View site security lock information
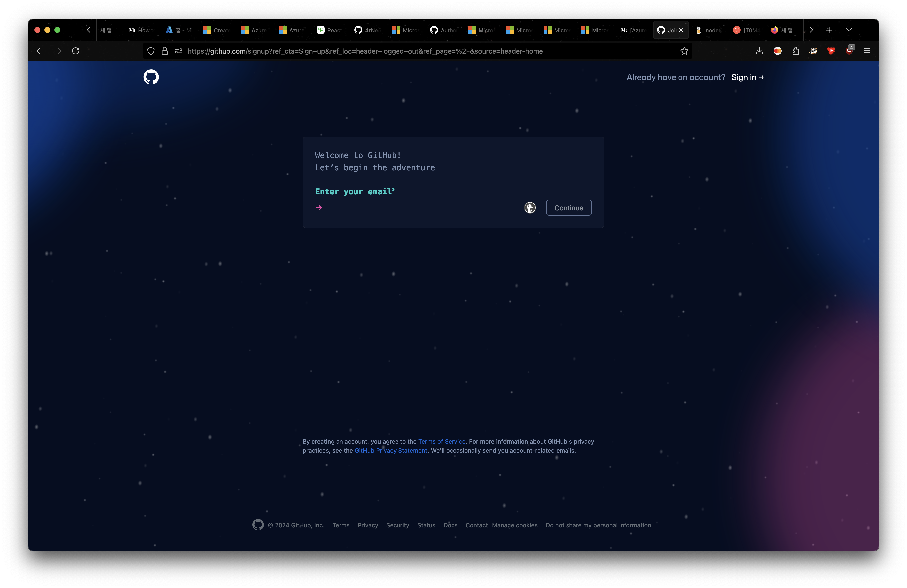 [x=165, y=51]
